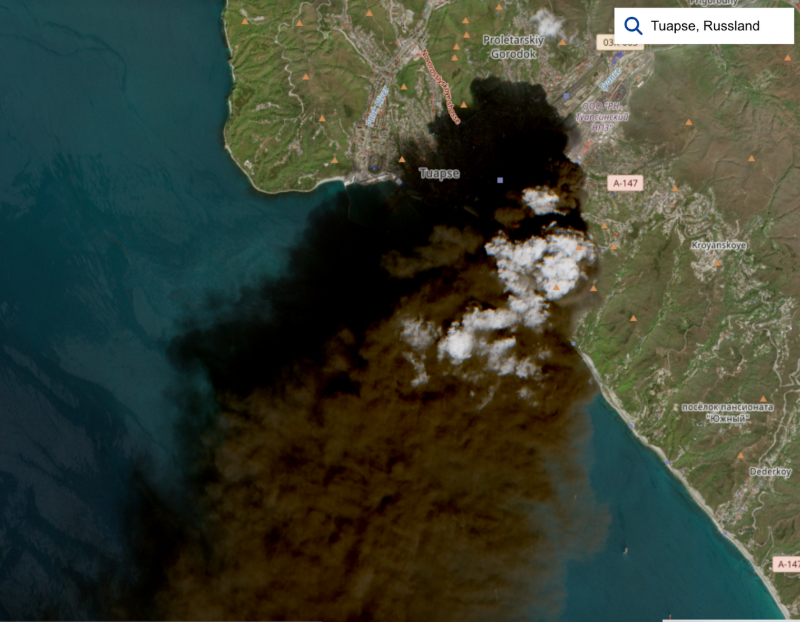This screenshot has width=800, height=622.
Task: Click the blue square marker right of Tuapse label
Action: [500, 181]
